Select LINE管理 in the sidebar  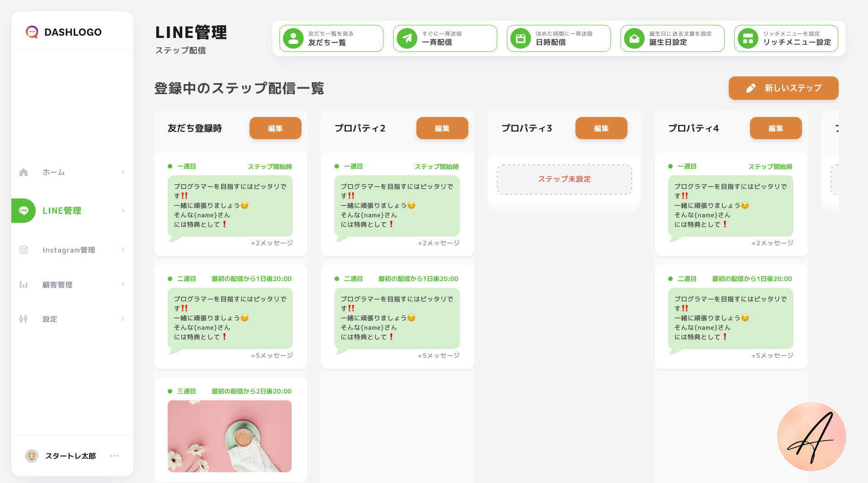click(x=72, y=211)
